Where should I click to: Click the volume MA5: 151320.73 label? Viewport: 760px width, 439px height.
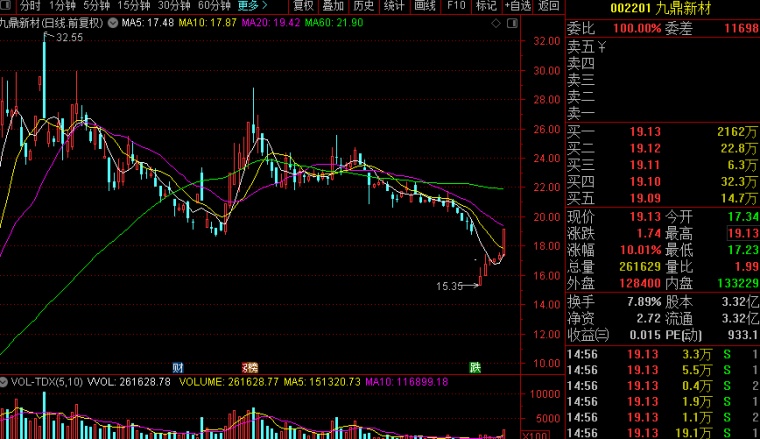[x=322, y=382]
